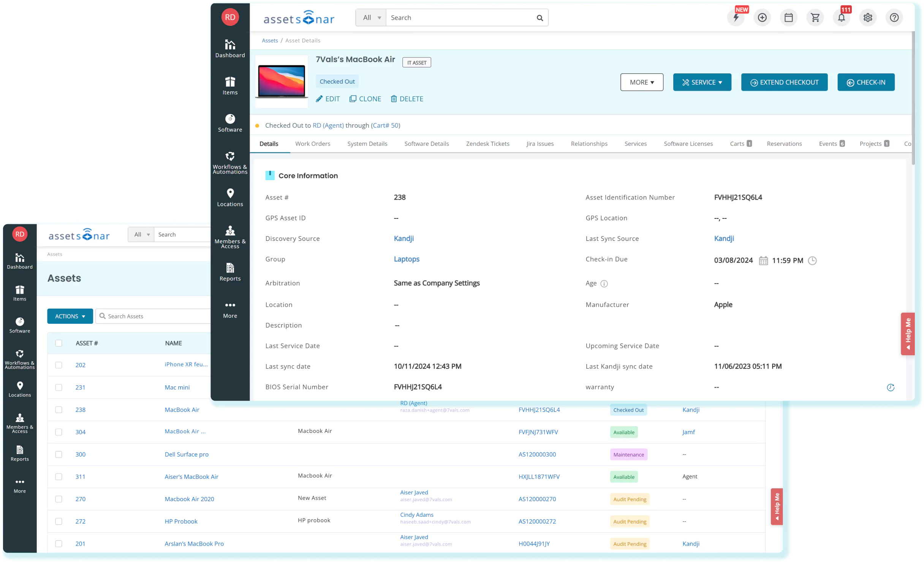This screenshot has width=924, height=562.
Task: Click the Age info icon
Action: (604, 284)
